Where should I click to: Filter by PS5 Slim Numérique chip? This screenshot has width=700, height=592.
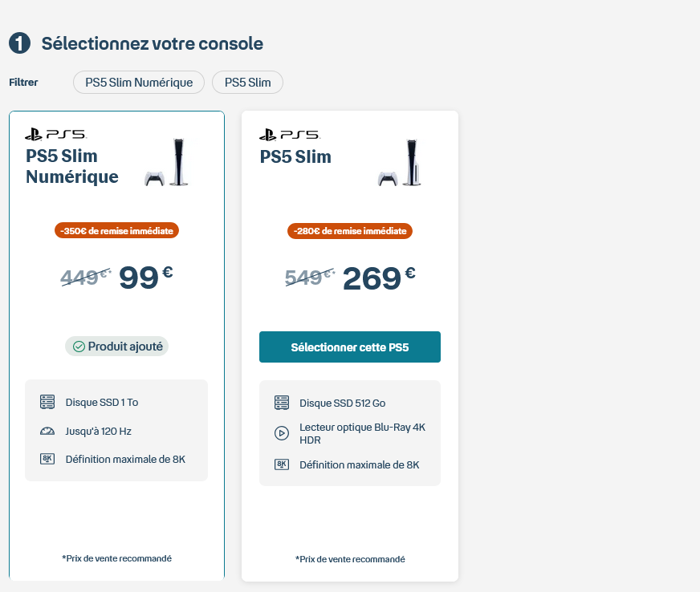click(x=139, y=82)
